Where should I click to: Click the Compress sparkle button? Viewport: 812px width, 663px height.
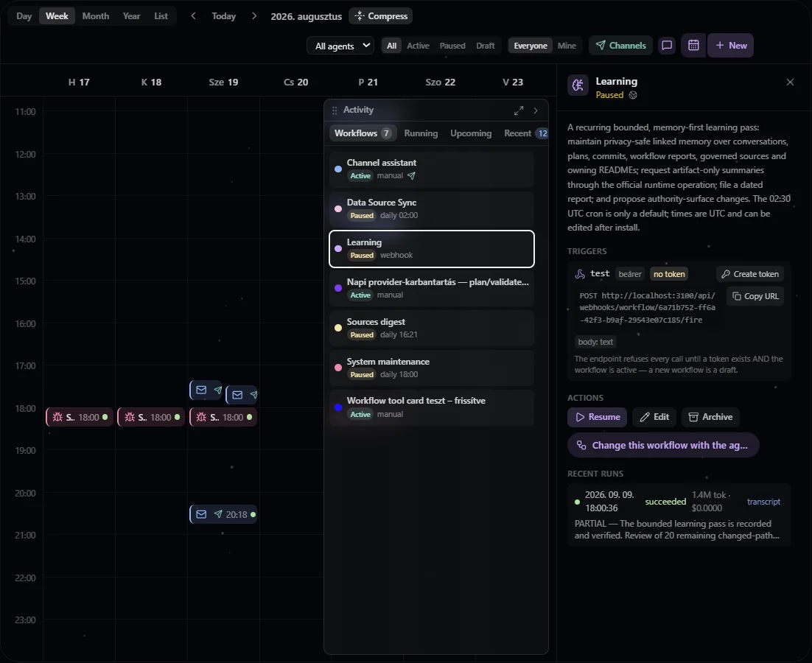point(381,16)
